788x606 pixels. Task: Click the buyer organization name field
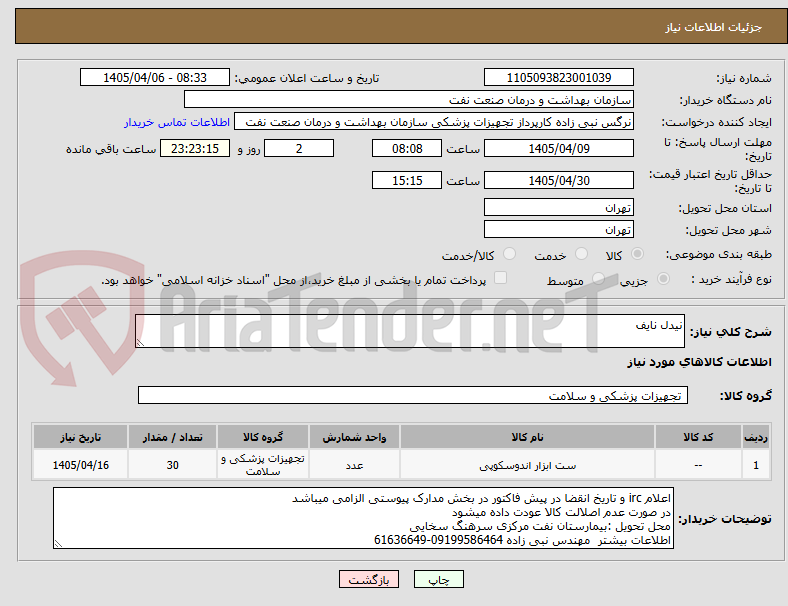pos(409,99)
